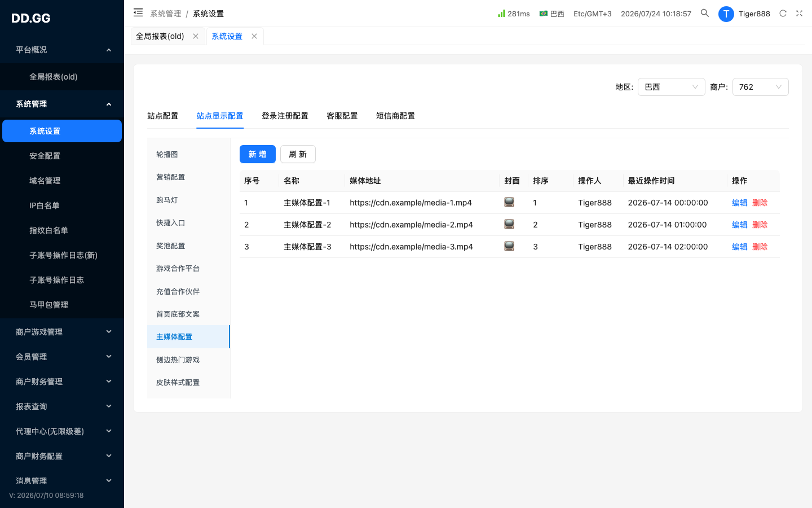Switch to the 站点配置 tab
Viewport: 812px width, 508px height.
pyautogui.click(x=162, y=116)
